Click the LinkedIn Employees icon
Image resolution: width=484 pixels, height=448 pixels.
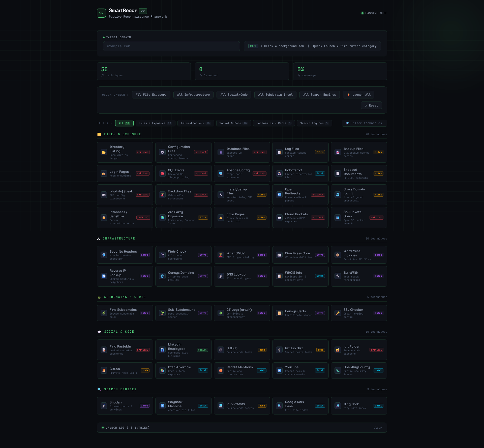point(162,350)
